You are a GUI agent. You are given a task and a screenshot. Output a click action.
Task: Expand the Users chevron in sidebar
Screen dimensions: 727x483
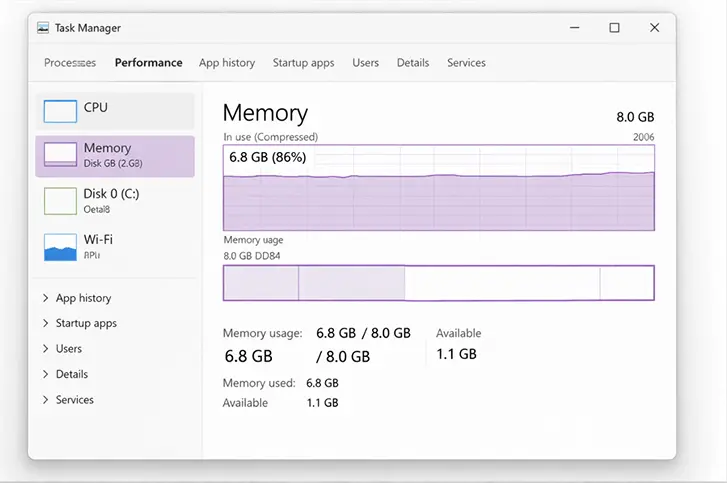click(45, 349)
